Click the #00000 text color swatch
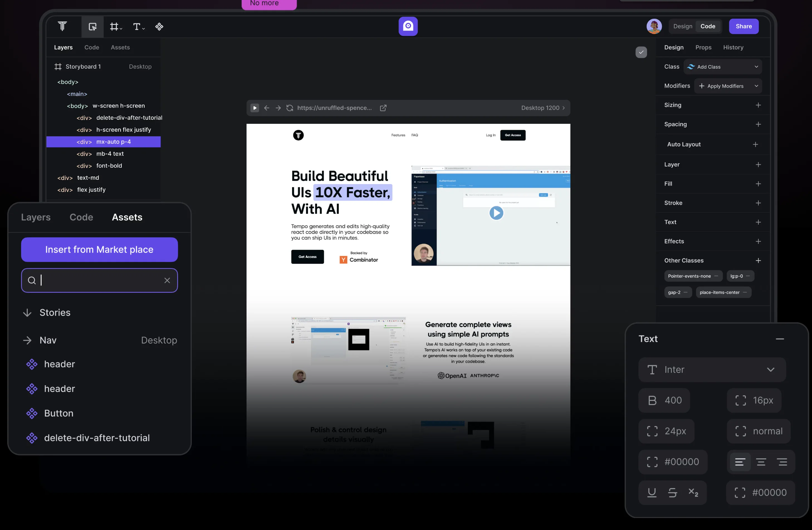Screen dimensions: 812x530 pos(673,462)
